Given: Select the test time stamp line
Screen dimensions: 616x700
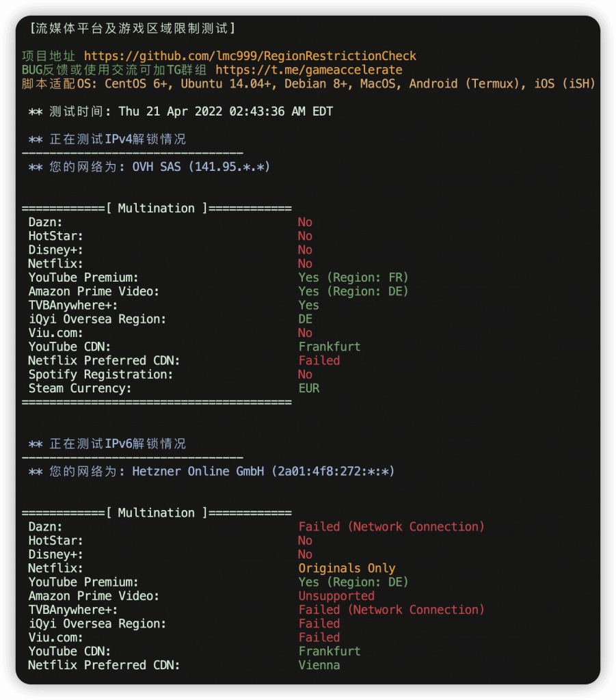Looking at the screenshot, I should (x=180, y=111).
